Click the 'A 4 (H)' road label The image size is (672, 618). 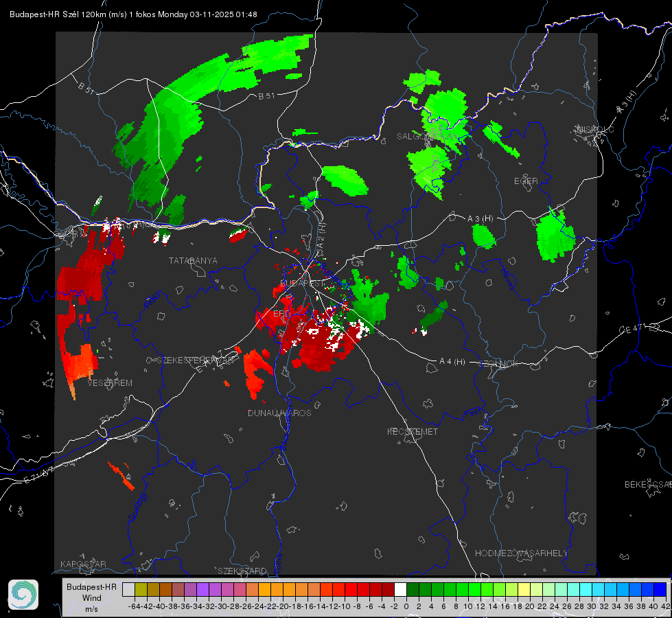pos(452,362)
